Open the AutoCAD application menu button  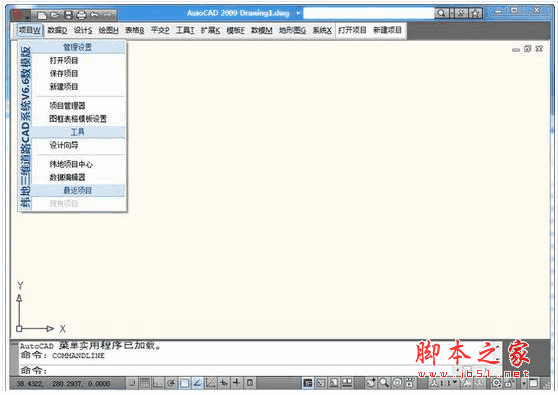click(x=20, y=15)
